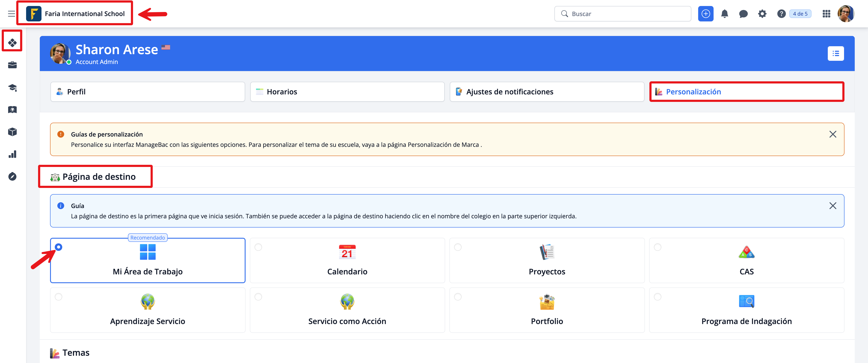Switch to Ajustes de notificaciones tab

click(547, 92)
